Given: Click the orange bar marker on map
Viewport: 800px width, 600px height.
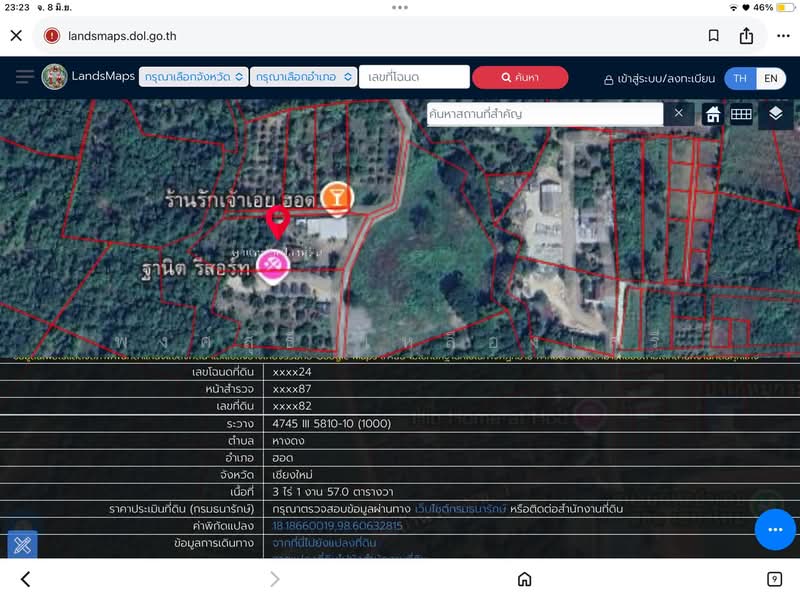Looking at the screenshot, I should click(x=337, y=198).
